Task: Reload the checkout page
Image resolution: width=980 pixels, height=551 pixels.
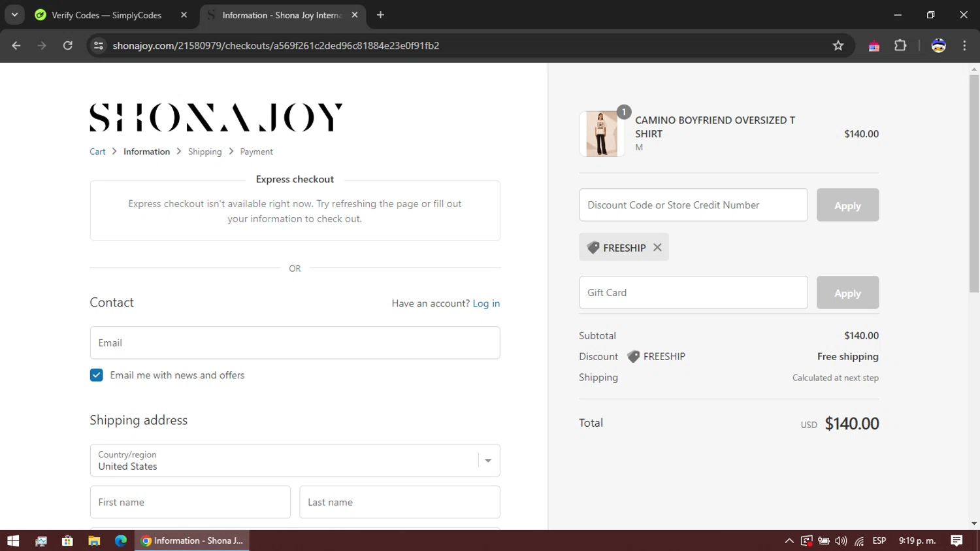Action: (68, 46)
